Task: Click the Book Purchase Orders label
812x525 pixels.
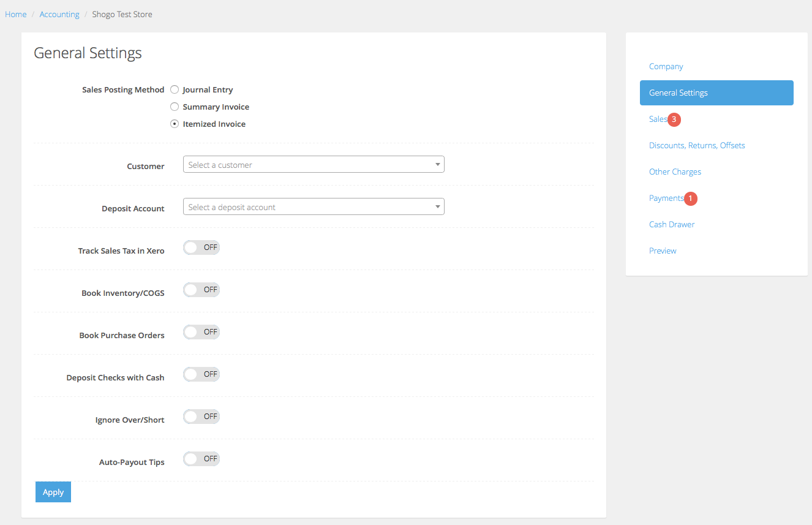Action: pyautogui.click(x=122, y=335)
